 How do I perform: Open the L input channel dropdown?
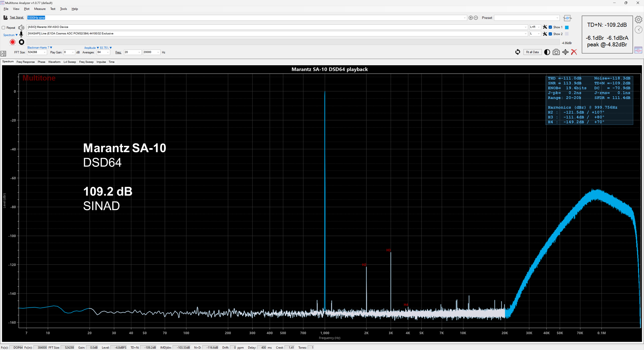(x=539, y=33)
